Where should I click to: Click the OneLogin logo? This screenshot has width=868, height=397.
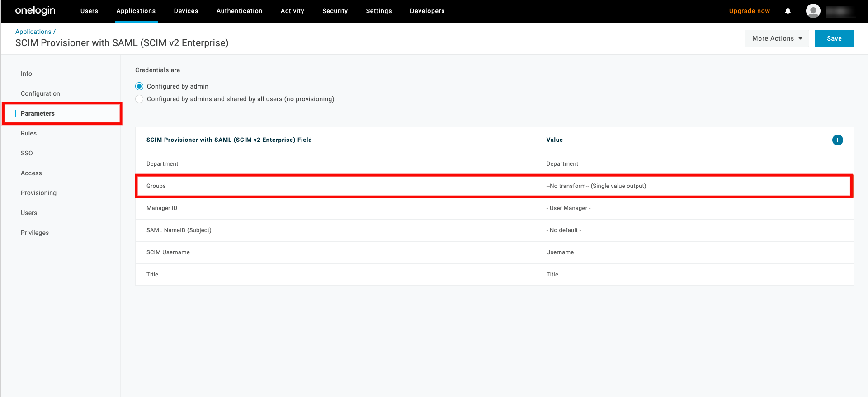pyautogui.click(x=35, y=11)
